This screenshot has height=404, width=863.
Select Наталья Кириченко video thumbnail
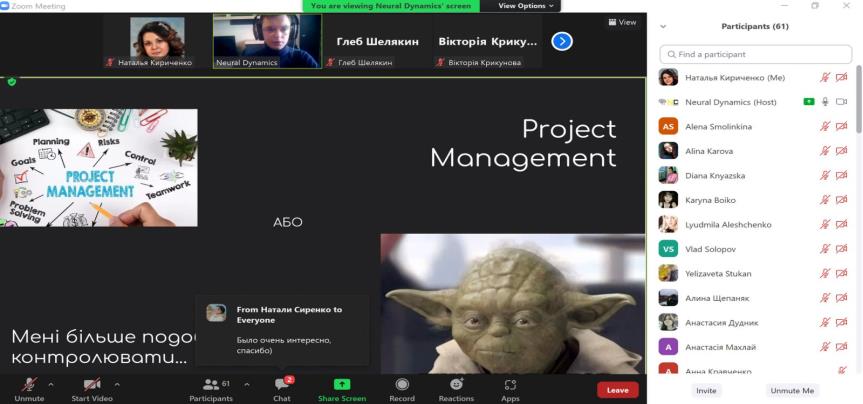click(x=157, y=42)
